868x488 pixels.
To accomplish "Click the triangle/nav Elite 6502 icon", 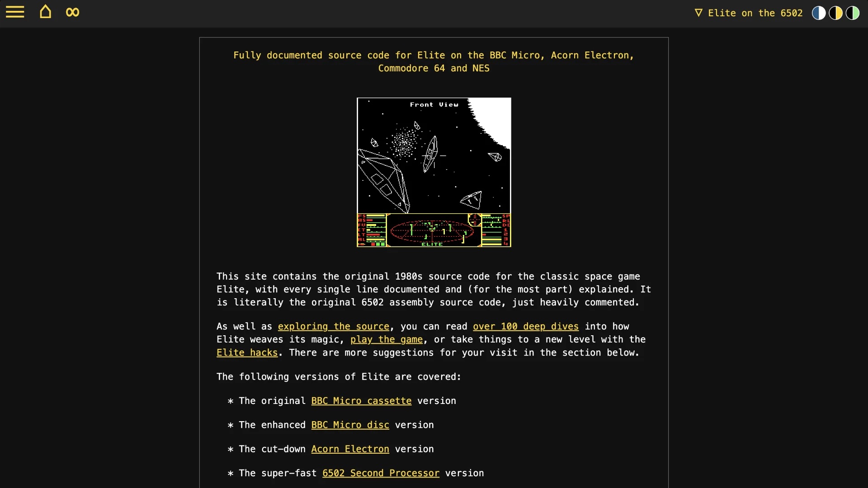I will pos(698,13).
